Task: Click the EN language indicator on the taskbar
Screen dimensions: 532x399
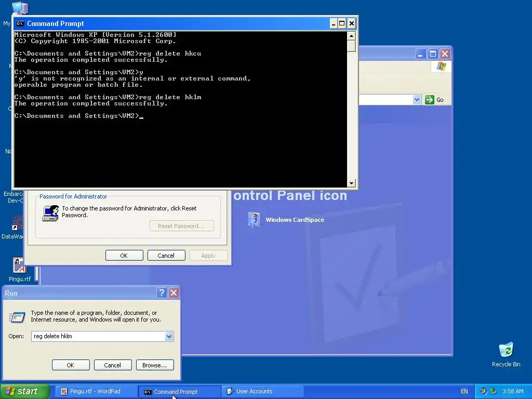Action: click(x=464, y=391)
